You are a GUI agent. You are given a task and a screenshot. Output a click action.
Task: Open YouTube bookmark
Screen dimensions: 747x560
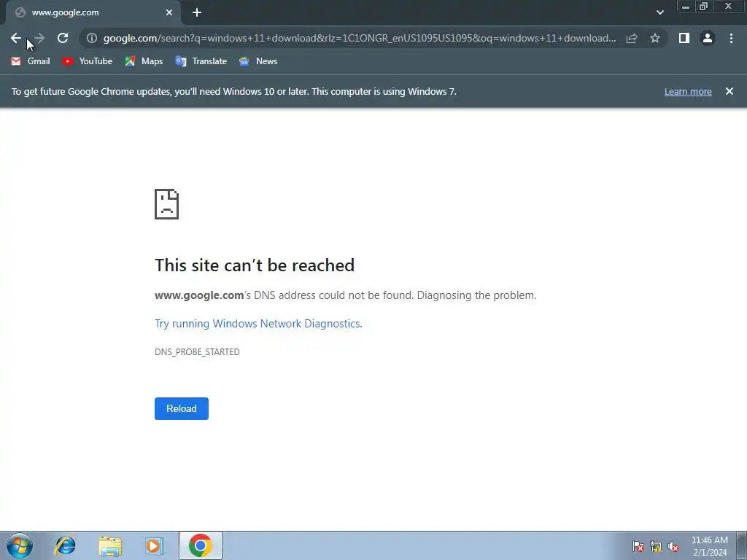[x=88, y=61]
